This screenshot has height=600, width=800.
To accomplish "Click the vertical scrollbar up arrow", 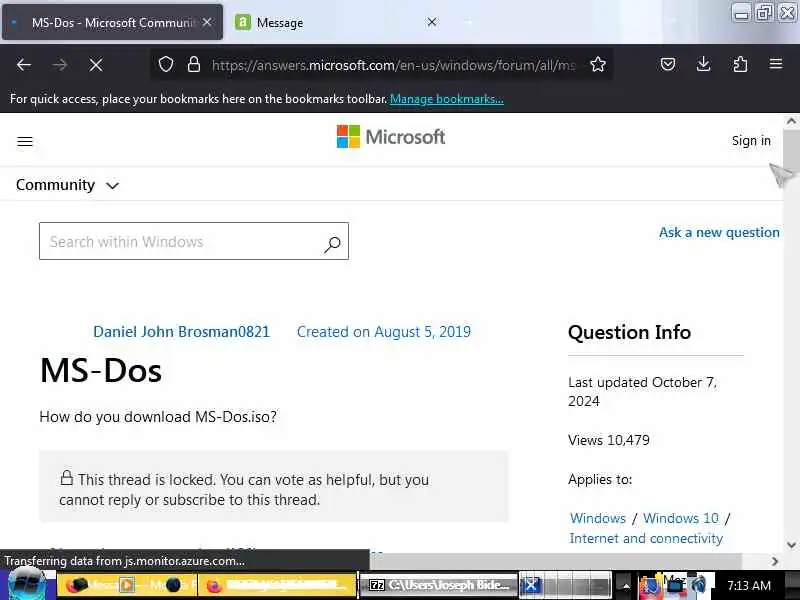I will click(x=791, y=121).
